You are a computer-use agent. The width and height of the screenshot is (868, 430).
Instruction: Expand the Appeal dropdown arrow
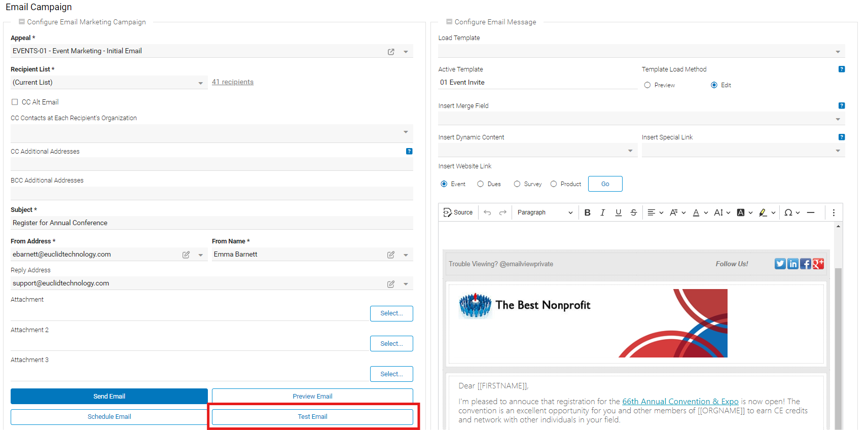(406, 52)
